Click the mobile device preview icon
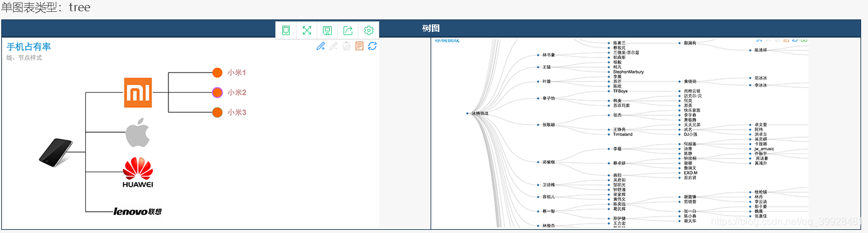The image size is (868, 233). (x=286, y=30)
